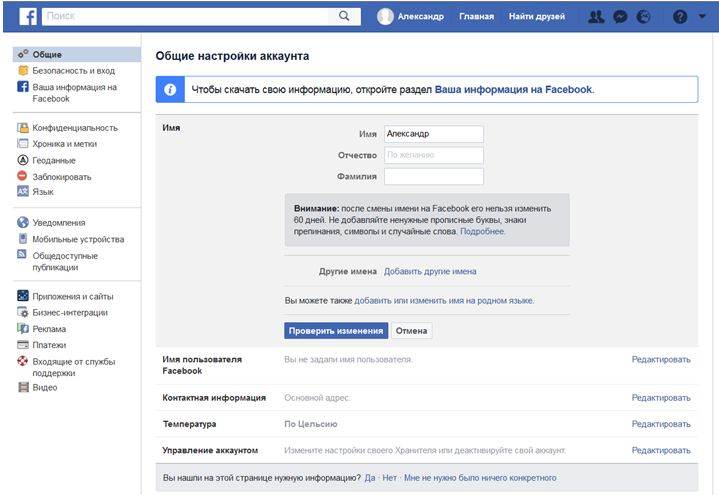Click the icon beside Хроника и метки
The height and width of the screenshot is (500, 719).
(x=23, y=144)
